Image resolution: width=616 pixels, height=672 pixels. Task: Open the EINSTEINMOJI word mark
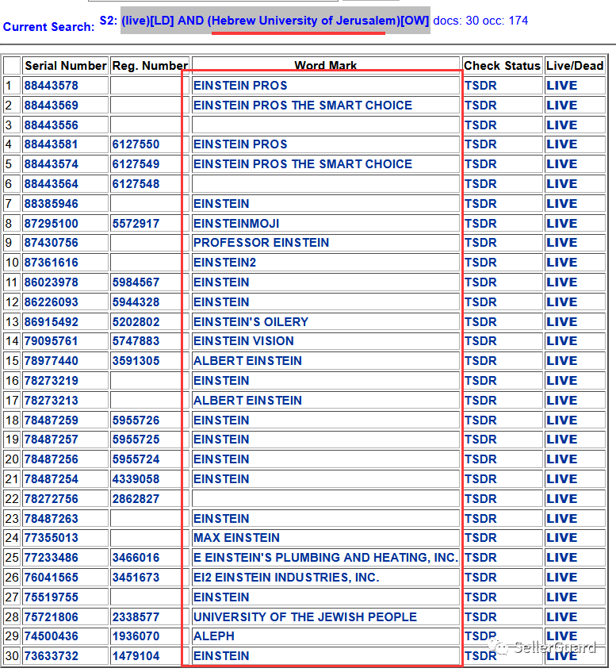(236, 223)
